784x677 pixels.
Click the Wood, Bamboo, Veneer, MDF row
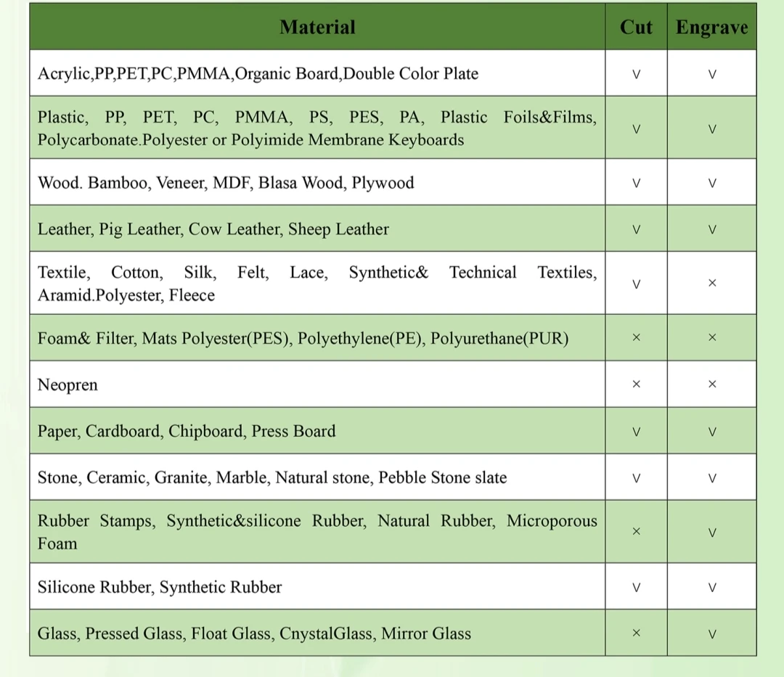click(x=393, y=182)
